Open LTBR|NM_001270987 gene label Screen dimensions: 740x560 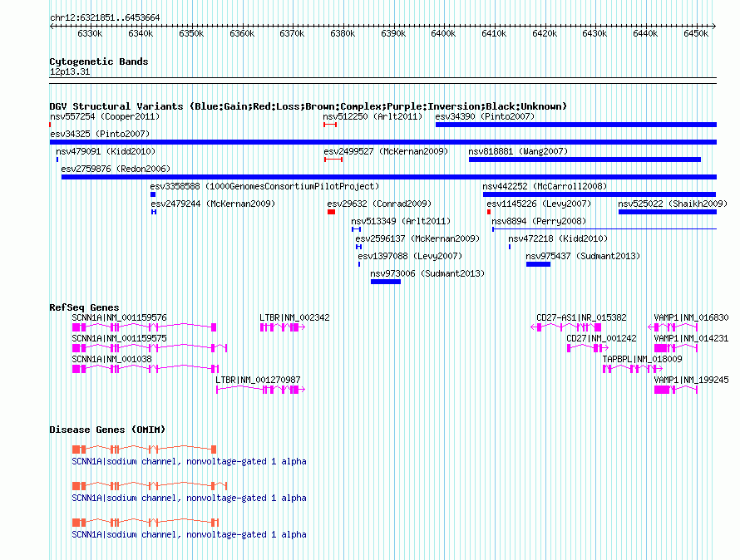click(x=258, y=381)
